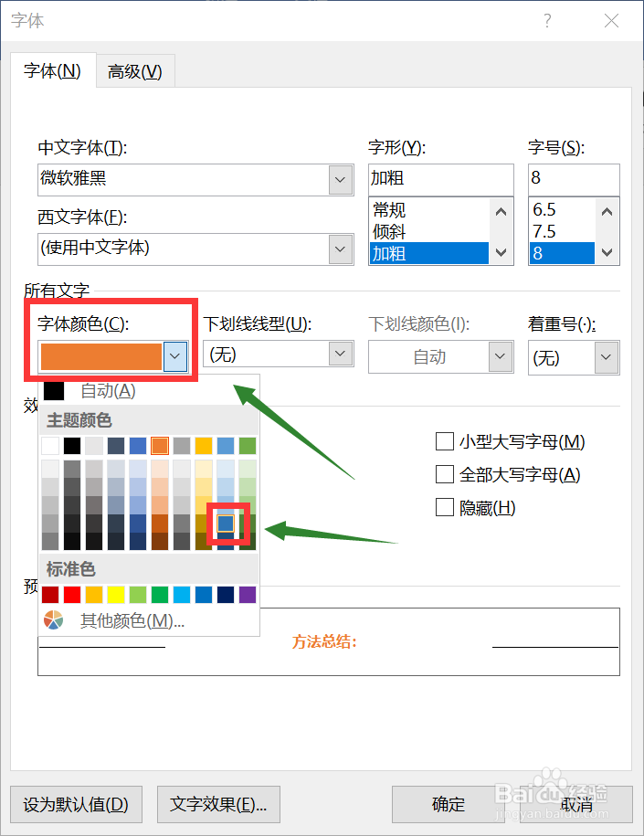
Task: Open the help question mark icon
Action: pos(547,21)
